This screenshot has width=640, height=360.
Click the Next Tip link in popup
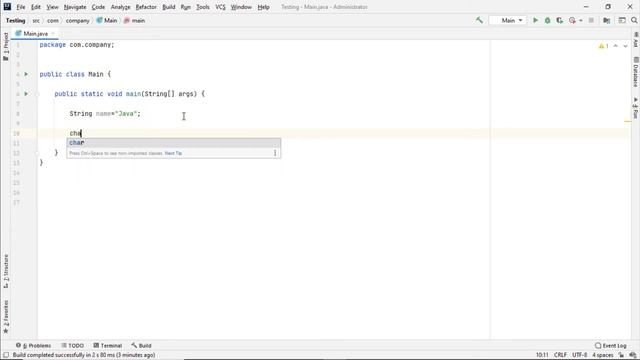pyautogui.click(x=173, y=153)
